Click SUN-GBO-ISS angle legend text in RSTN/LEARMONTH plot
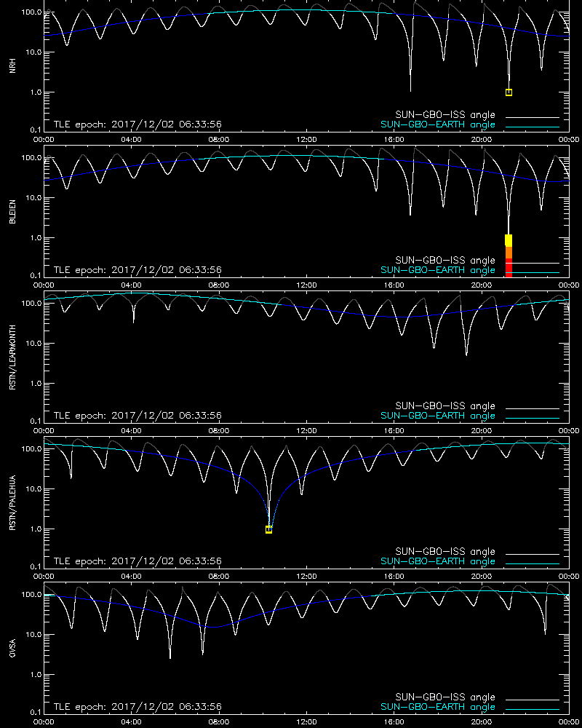This screenshot has height=728, width=582. pyautogui.click(x=445, y=405)
